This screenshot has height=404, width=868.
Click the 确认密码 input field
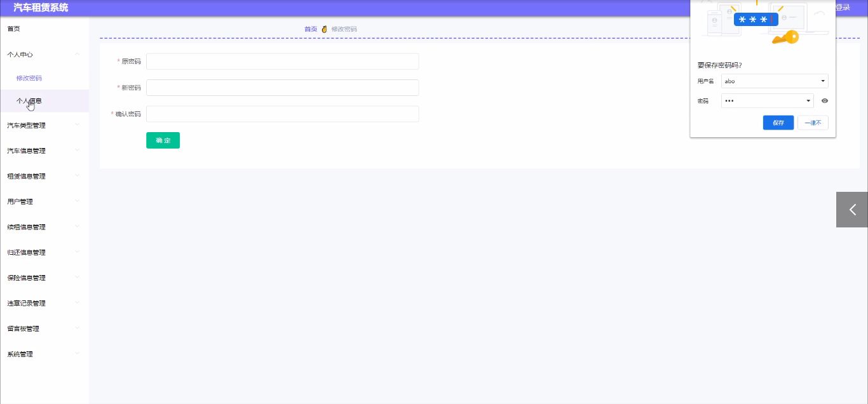(282, 114)
